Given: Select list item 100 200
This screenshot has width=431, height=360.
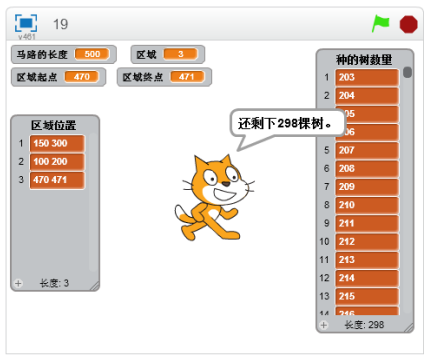Looking at the screenshot, I should (57, 162).
